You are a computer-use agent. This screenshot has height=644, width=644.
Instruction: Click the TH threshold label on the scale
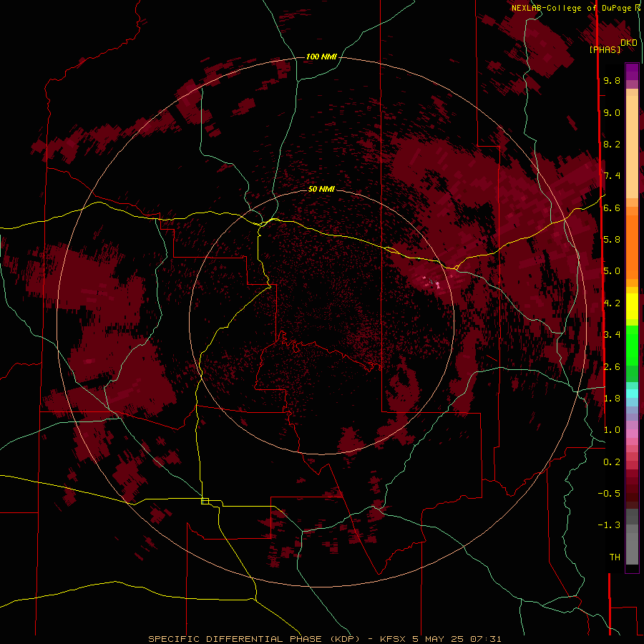(615, 557)
